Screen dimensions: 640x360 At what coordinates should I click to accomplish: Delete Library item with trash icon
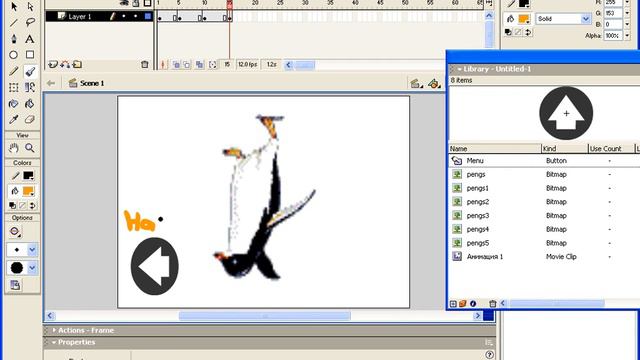click(x=493, y=304)
